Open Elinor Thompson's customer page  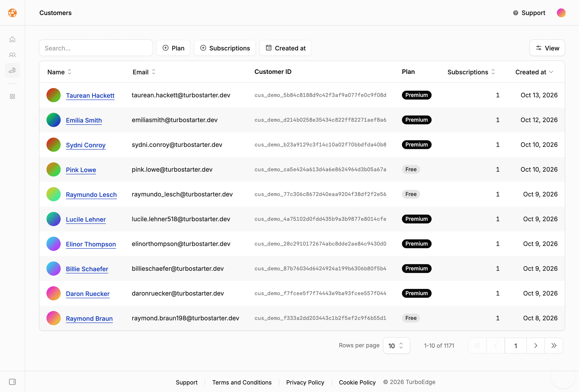point(91,244)
